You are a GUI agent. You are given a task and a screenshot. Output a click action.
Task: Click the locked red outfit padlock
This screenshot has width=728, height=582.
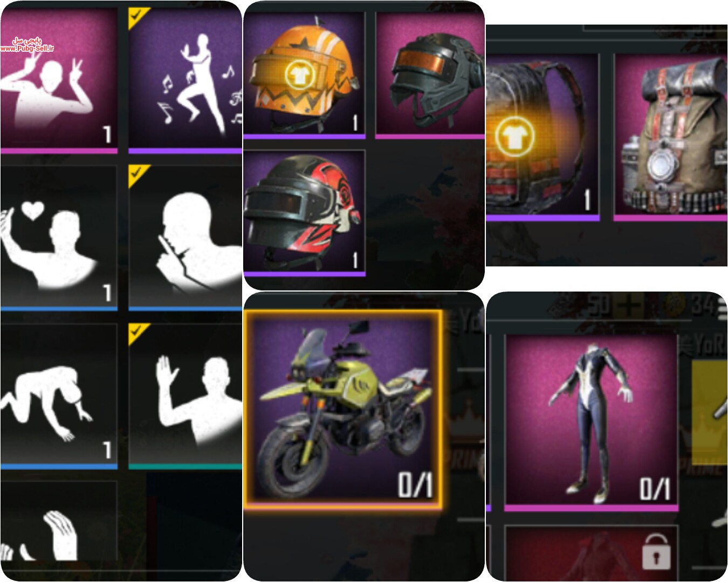point(656,551)
